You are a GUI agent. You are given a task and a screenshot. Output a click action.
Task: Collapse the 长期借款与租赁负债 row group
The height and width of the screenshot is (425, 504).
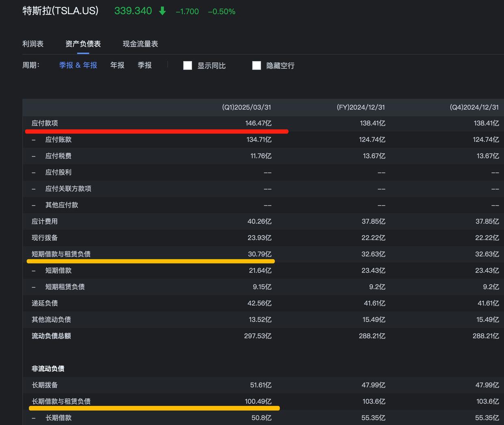(61, 401)
